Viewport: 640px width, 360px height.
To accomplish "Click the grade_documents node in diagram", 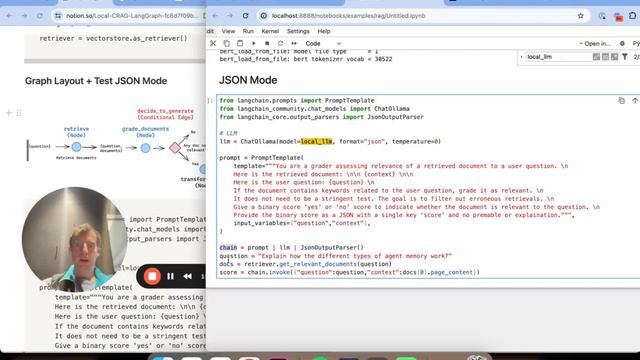I will [145, 148].
